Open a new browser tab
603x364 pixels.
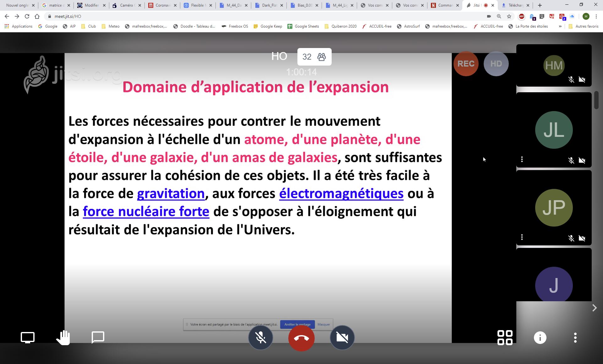[x=540, y=5]
